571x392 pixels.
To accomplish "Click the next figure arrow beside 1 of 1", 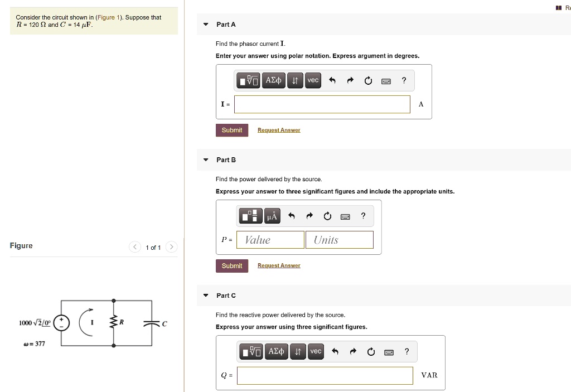I will [171, 247].
